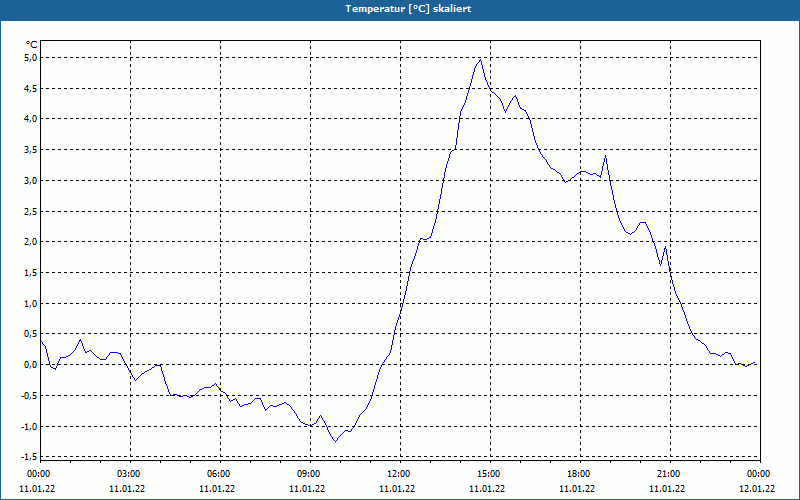Viewport: 800px width, 500px height.
Task: Click the 06:00 time label
Action: click(220, 474)
